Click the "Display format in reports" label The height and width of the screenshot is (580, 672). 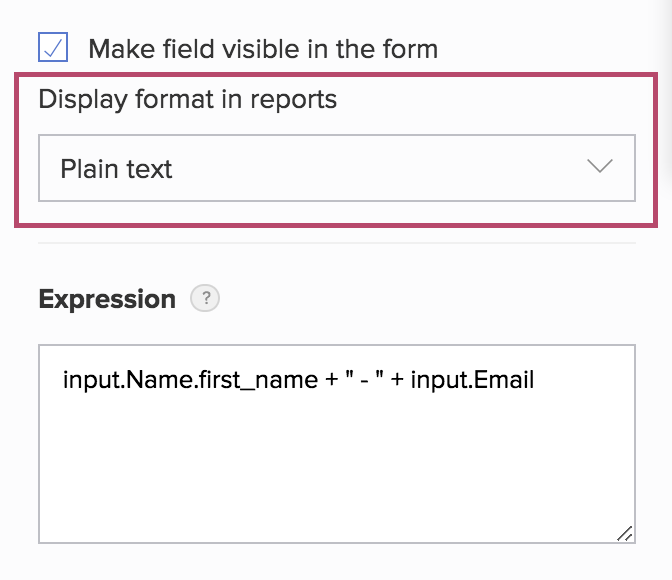tap(187, 100)
